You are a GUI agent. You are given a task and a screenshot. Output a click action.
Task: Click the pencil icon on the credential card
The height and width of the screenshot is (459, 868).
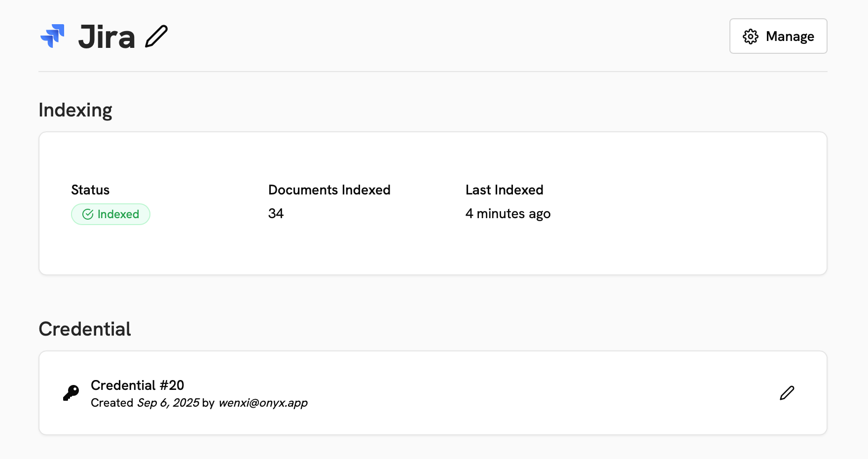coord(787,392)
